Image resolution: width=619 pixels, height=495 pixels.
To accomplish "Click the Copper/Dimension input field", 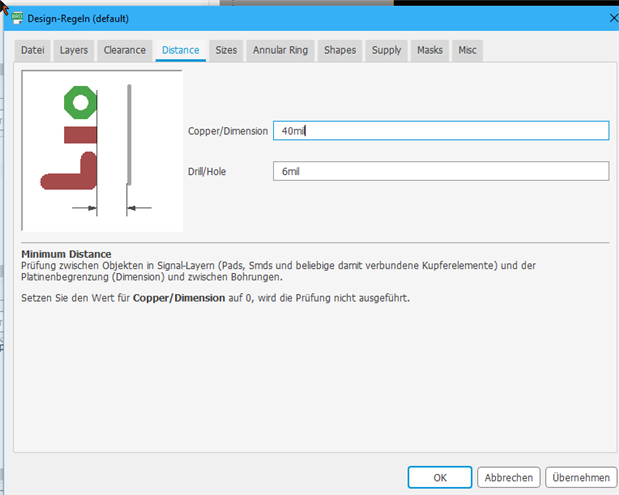I will (441, 131).
